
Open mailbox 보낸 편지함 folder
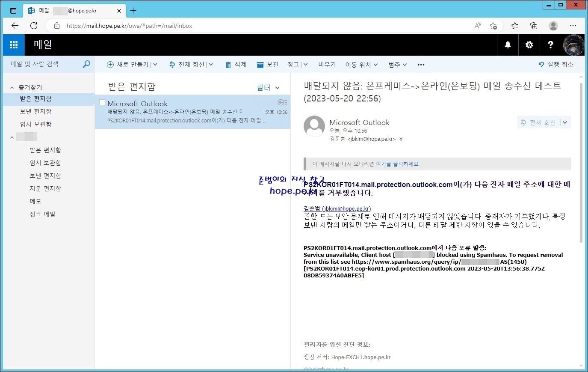click(x=45, y=176)
